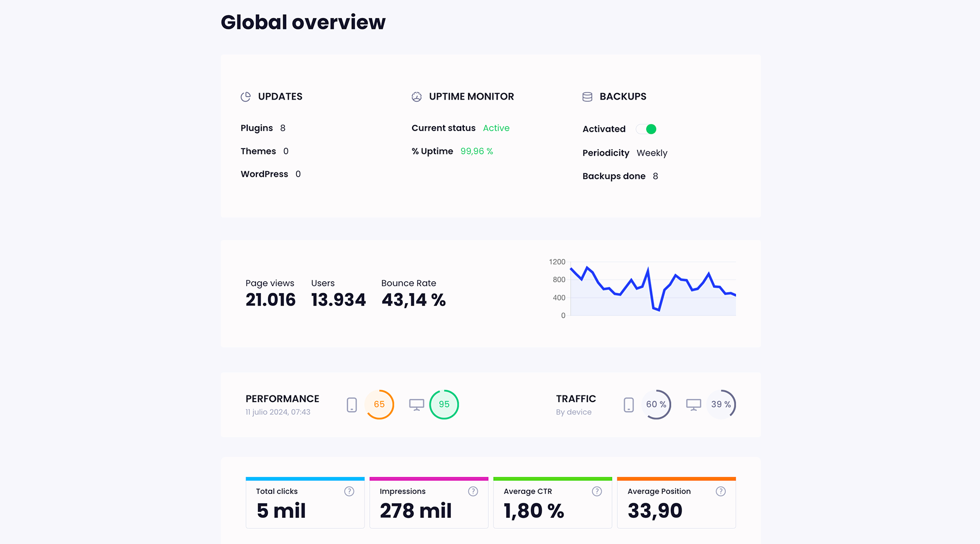This screenshot has height=544, width=980.
Task: Click the 60 % mobile traffic gauge
Action: [x=656, y=404]
